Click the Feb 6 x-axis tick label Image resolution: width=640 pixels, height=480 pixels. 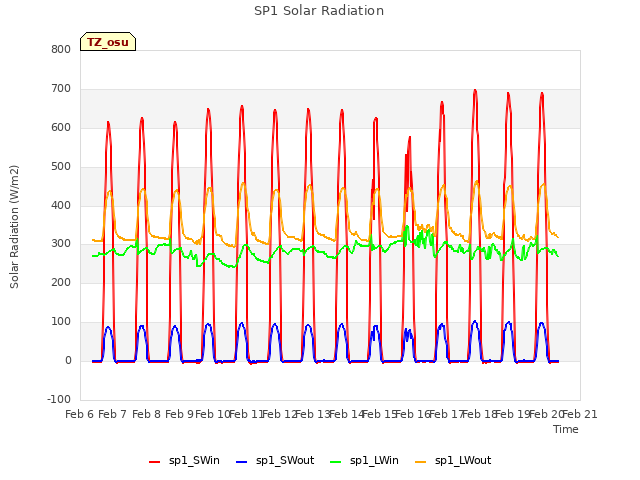(x=80, y=414)
